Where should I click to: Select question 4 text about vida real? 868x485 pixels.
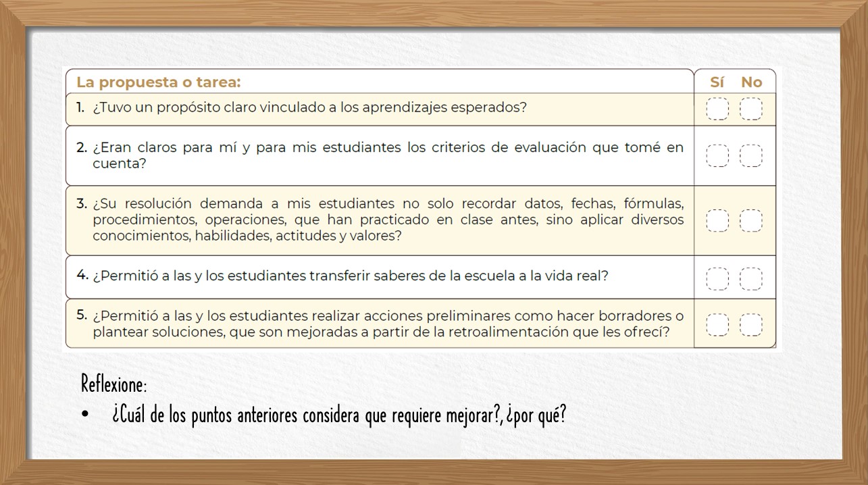(x=351, y=276)
